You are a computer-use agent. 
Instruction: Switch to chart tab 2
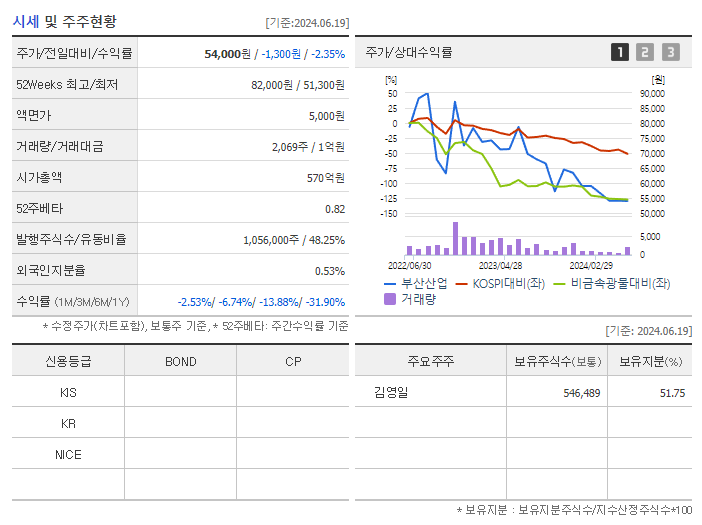click(x=645, y=52)
